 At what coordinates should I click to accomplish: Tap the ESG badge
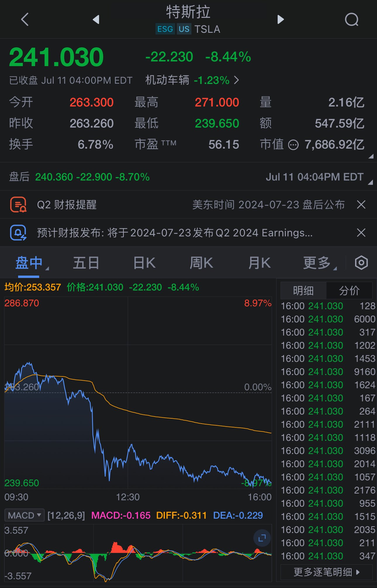(x=165, y=29)
